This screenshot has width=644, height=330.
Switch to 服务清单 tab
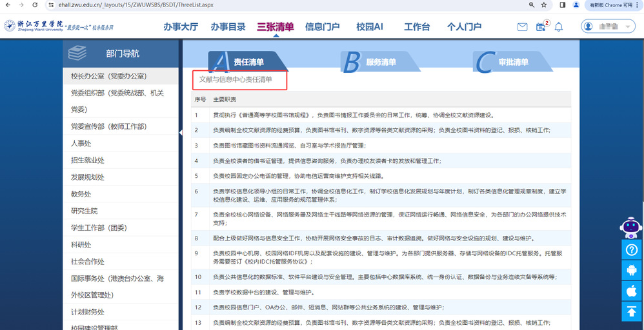(381, 62)
